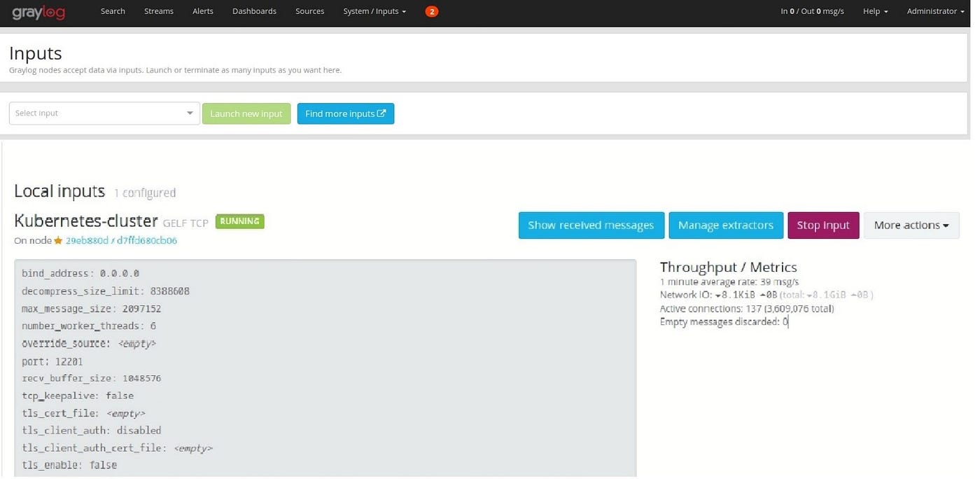Open the Help dropdown

[876, 11]
